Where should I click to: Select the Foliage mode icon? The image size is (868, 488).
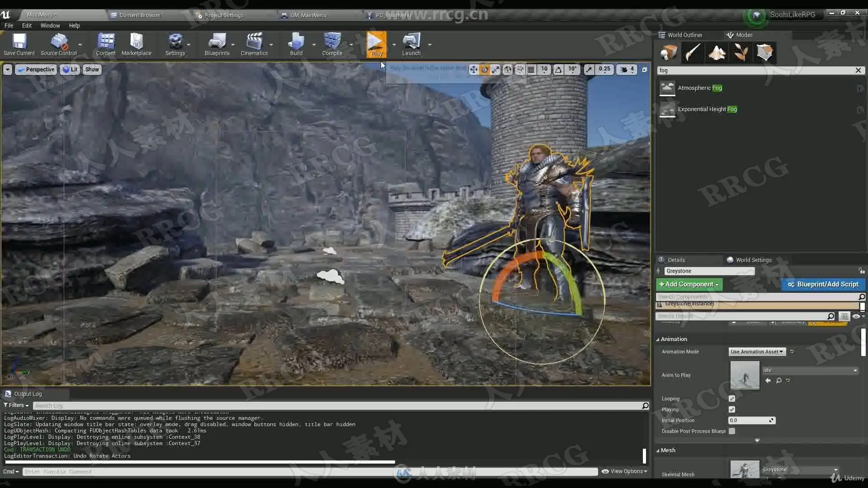(x=741, y=52)
